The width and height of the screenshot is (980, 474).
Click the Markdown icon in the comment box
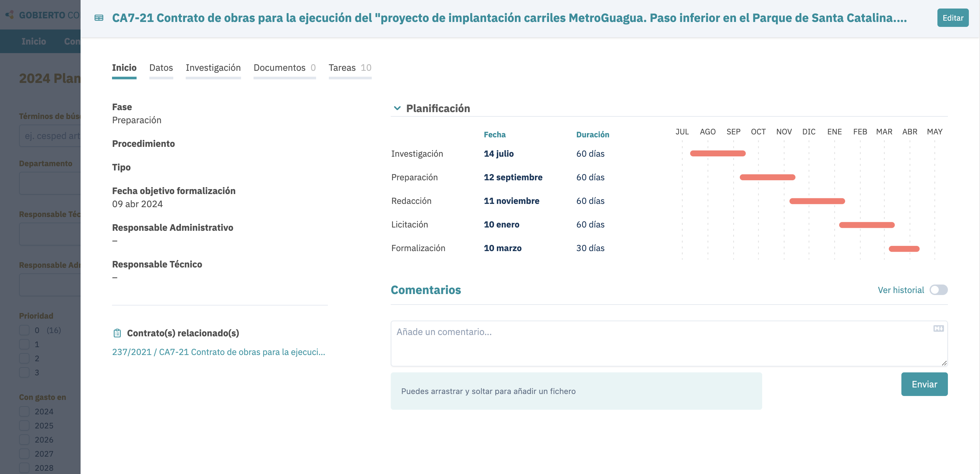click(938, 328)
